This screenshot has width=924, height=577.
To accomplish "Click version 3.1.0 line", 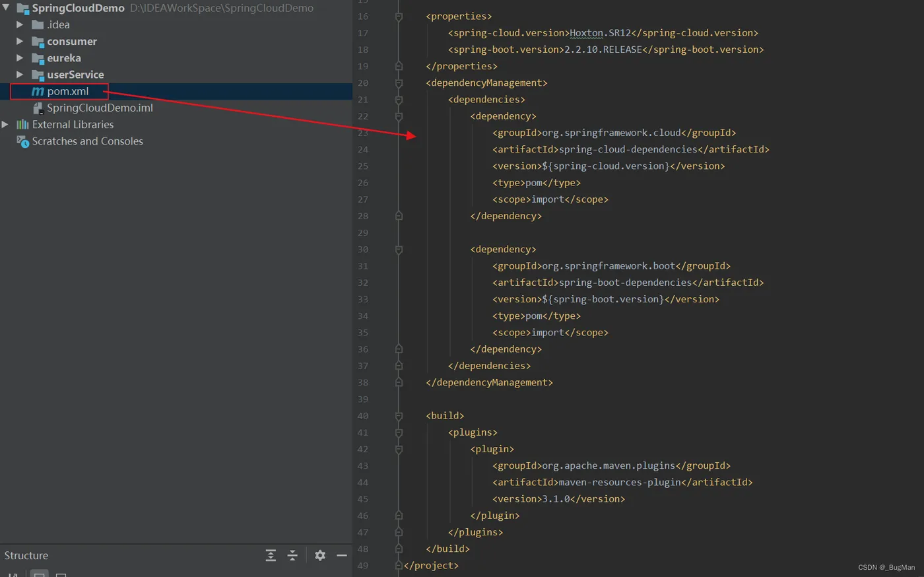I will click(558, 499).
